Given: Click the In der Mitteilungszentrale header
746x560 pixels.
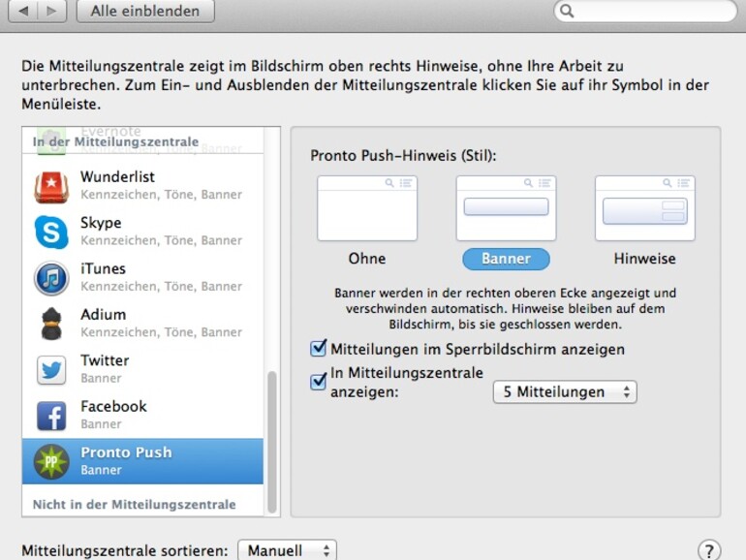Looking at the screenshot, I should click(115, 141).
